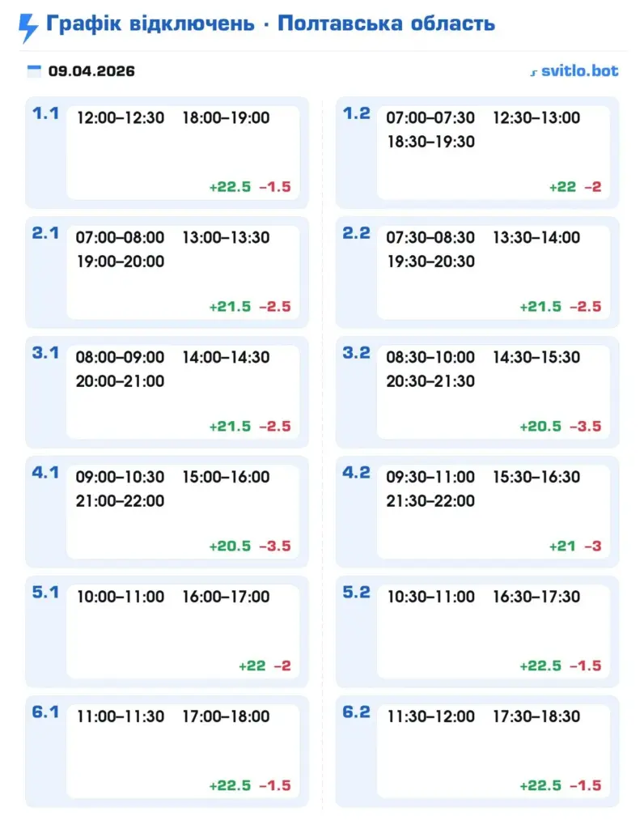This screenshot has height=829, width=644.
Task: Click the group 2.1 label
Action: point(45,233)
